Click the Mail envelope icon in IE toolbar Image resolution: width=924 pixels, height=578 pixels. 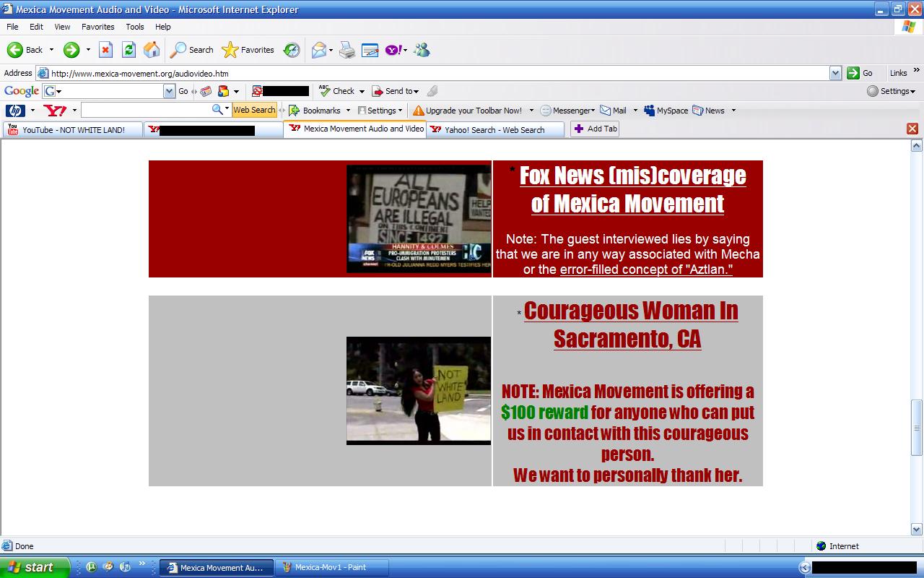[x=318, y=50]
